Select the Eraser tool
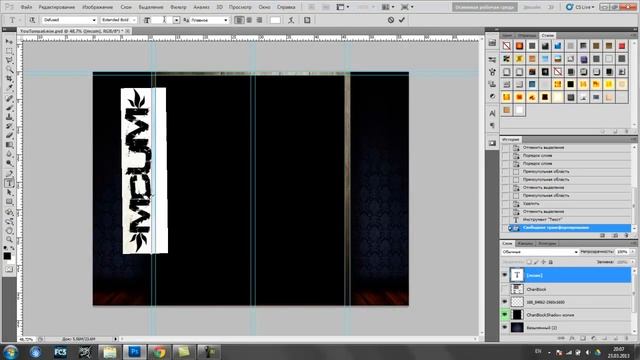The width and height of the screenshot is (640, 360). [x=9, y=135]
